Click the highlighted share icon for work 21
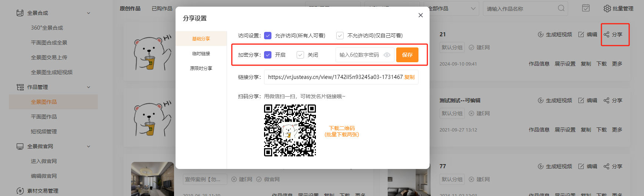 click(x=606, y=34)
